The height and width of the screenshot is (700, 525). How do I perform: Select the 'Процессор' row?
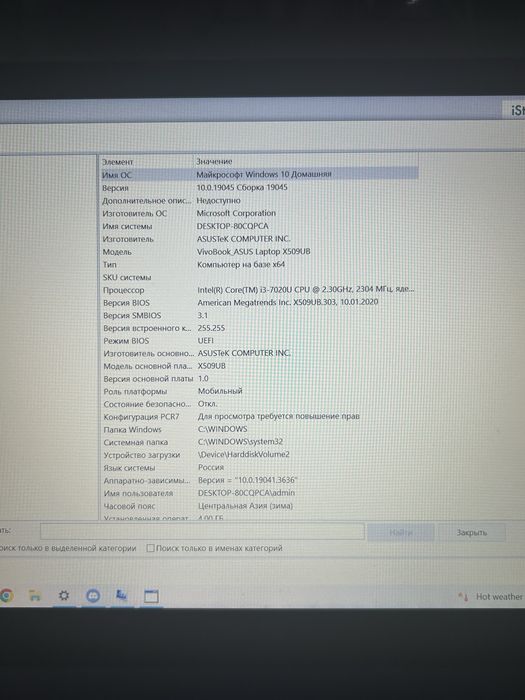click(x=259, y=290)
